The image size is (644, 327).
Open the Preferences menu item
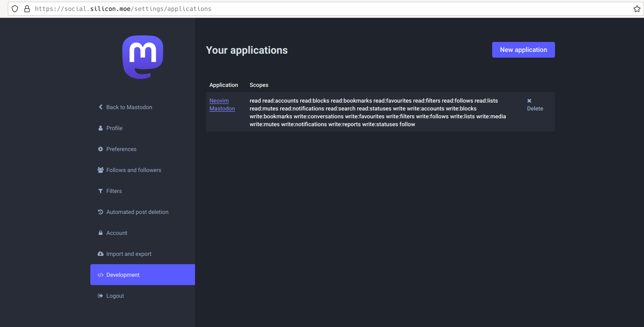pyautogui.click(x=143, y=149)
